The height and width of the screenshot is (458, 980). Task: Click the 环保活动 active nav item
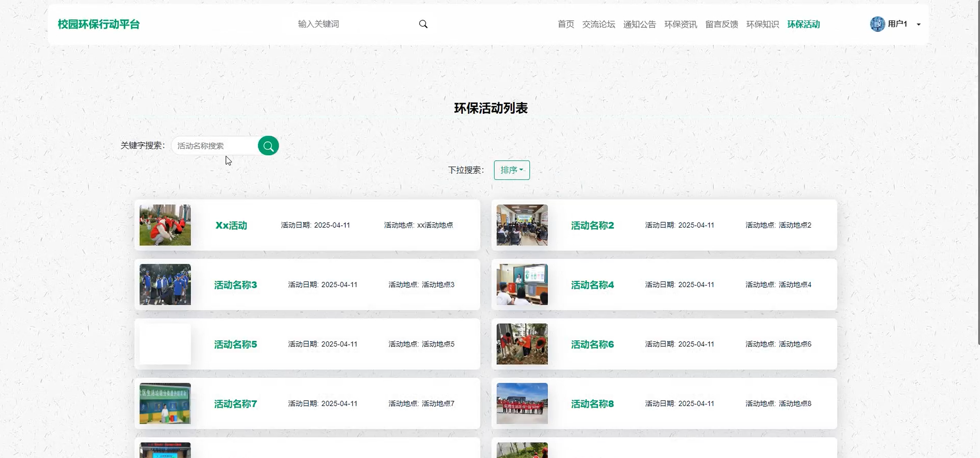tap(803, 24)
